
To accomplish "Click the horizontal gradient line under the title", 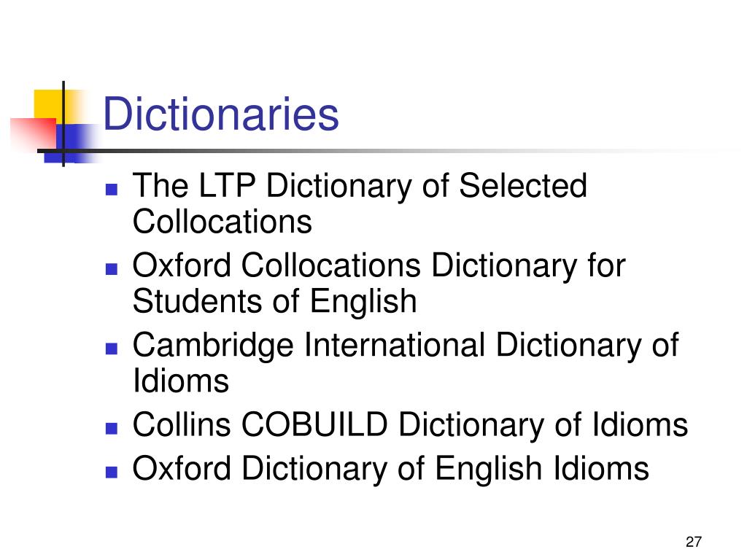I will [x=381, y=152].
